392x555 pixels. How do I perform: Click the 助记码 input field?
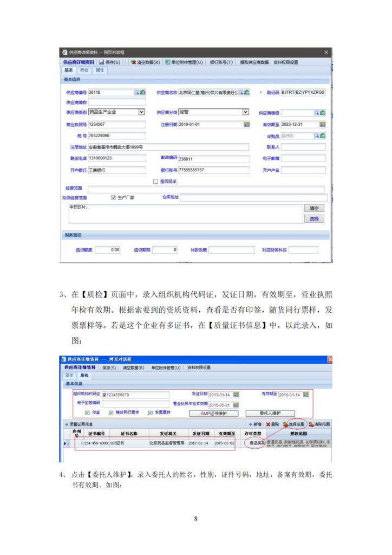click(x=303, y=92)
